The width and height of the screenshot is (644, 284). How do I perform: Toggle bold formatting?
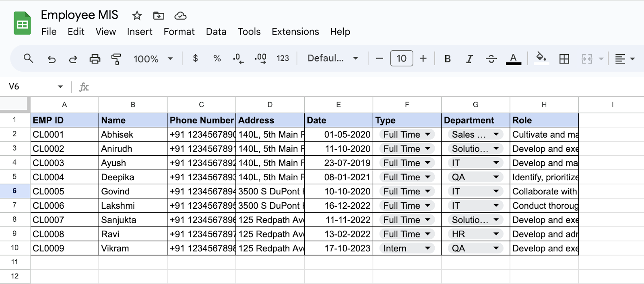(x=448, y=59)
